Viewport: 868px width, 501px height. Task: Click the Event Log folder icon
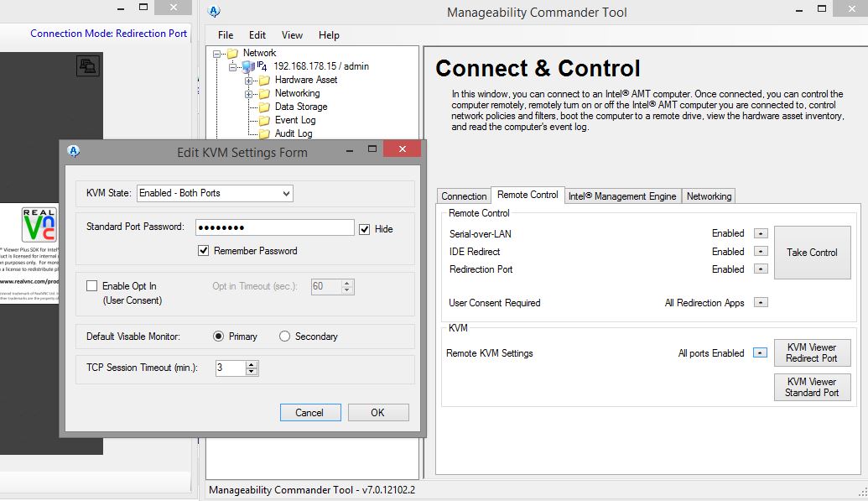point(265,120)
